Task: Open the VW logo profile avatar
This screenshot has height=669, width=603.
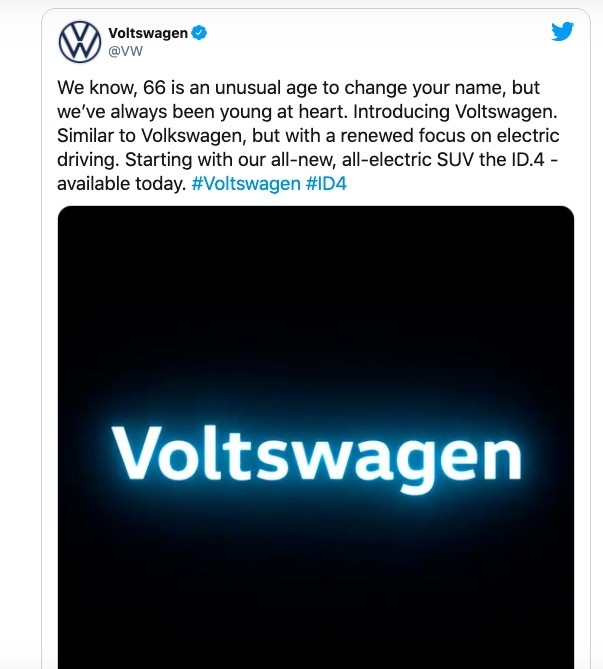Action: click(80, 41)
